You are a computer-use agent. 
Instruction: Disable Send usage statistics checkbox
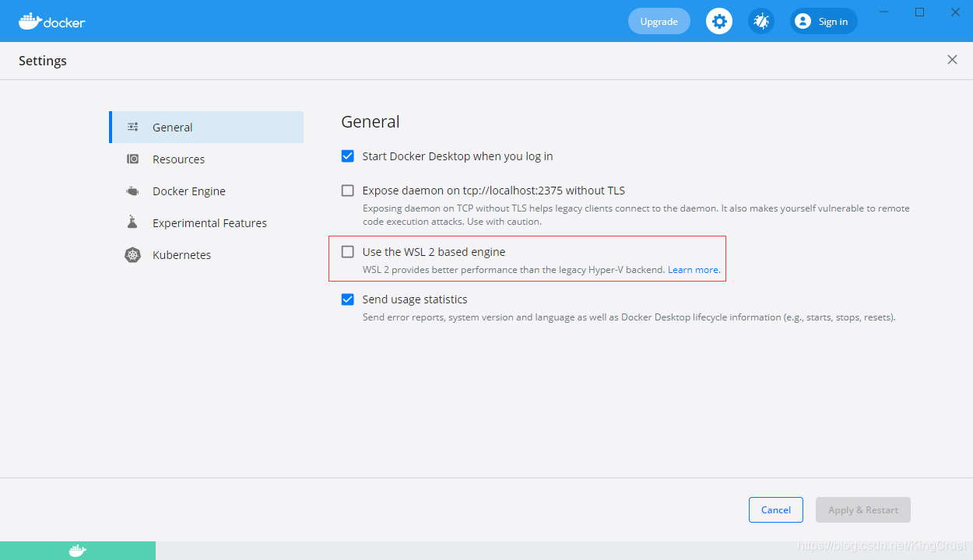click(x=348, y=299)
